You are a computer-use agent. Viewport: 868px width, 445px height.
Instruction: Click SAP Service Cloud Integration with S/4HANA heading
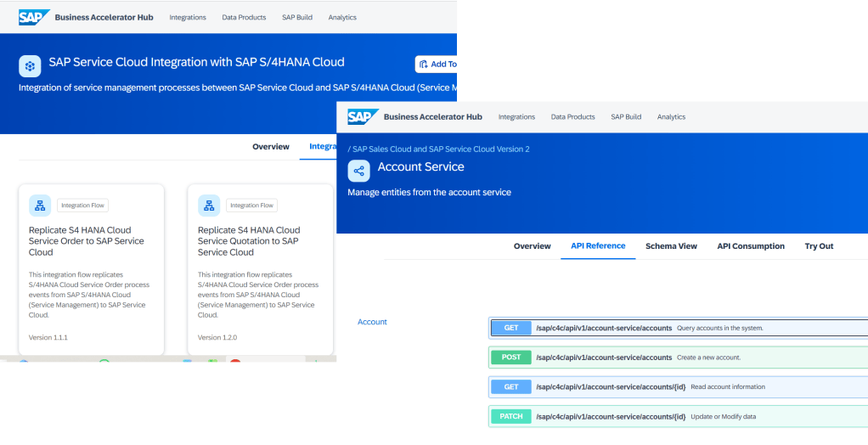coord(196,62)
